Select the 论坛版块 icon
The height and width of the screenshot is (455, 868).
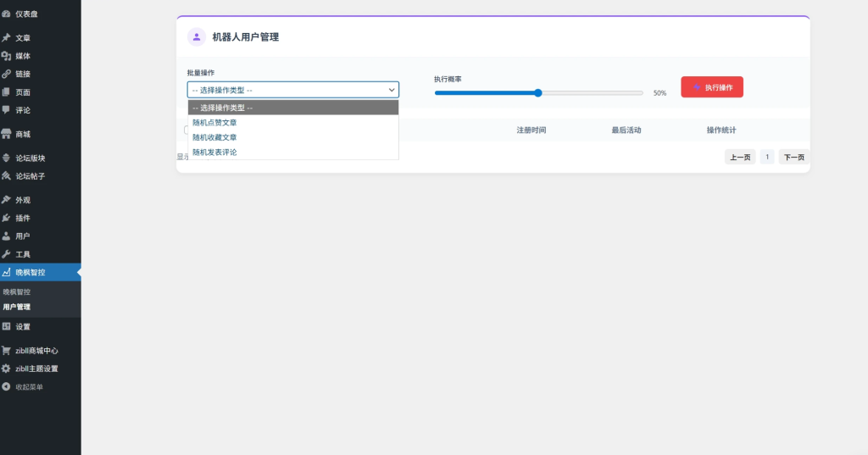6,158
